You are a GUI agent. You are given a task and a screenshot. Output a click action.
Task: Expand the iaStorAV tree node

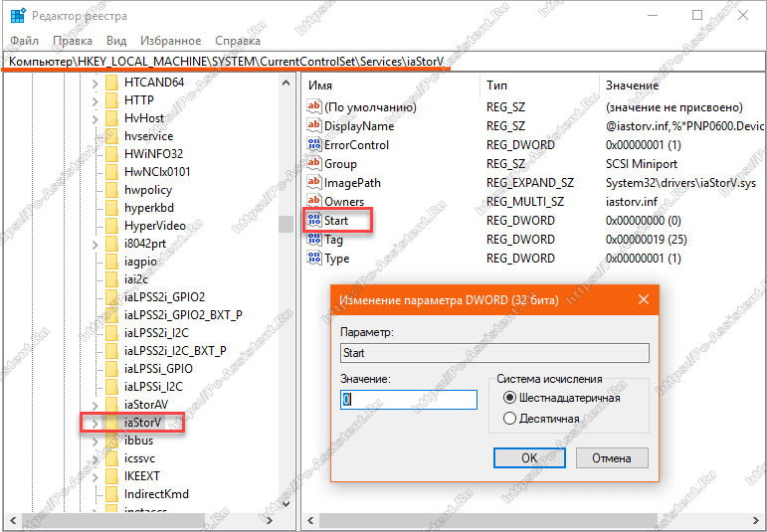tap(95, 404)
